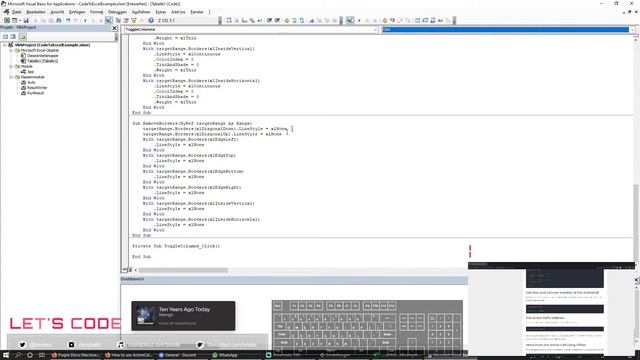Open the Datei menu
The height and width of the screenshot is (360, 640).
16,12
